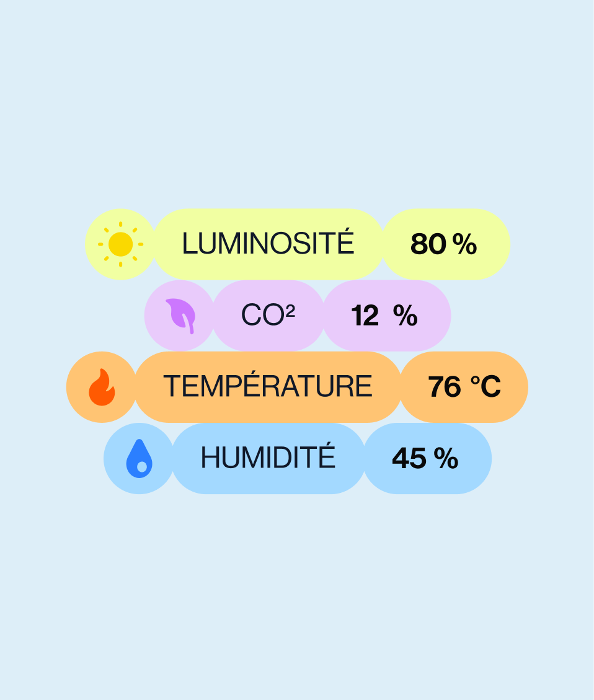Select the CO² label pill

click(x=268, y=316)
